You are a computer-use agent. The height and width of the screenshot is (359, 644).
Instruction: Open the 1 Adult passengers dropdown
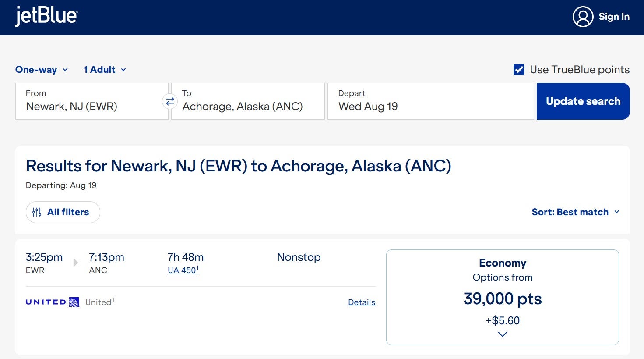coord(105,70)
